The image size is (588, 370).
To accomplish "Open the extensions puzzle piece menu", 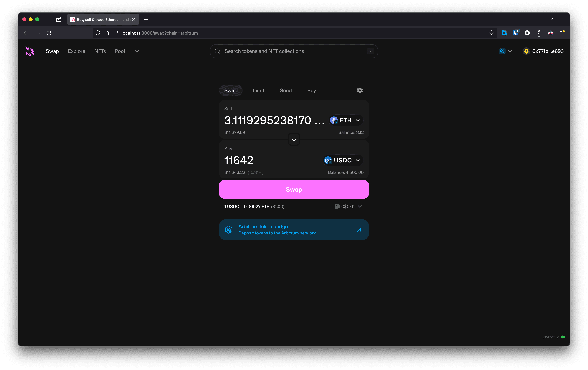I will 539,33.
